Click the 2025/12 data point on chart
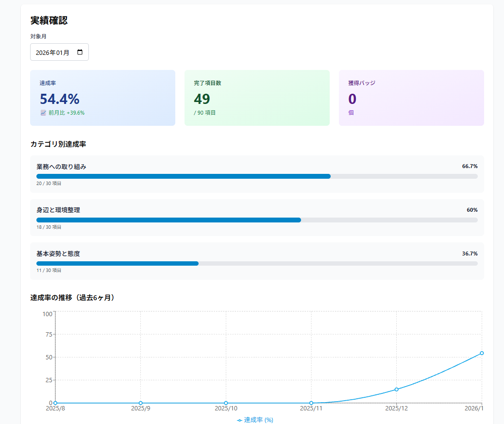The width and height of the screenshot is (504, 424). (x=397, y=390)
